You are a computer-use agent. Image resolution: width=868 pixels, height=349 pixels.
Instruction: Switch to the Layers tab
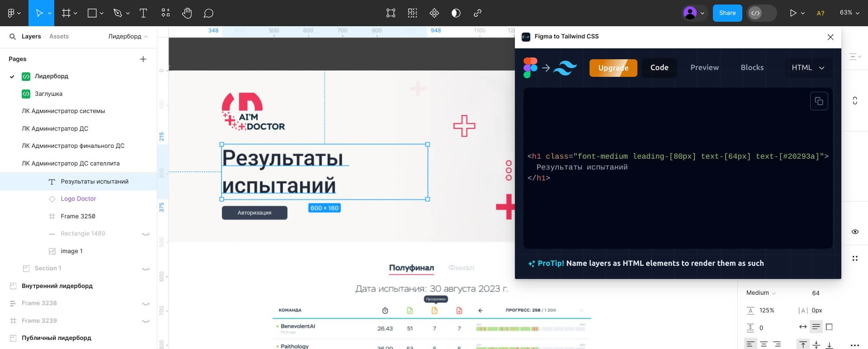click(31, 37)
